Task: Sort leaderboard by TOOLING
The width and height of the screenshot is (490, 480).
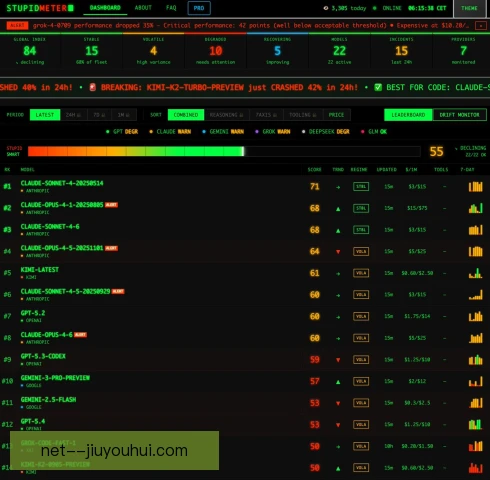Action: (x=303, y=115)
